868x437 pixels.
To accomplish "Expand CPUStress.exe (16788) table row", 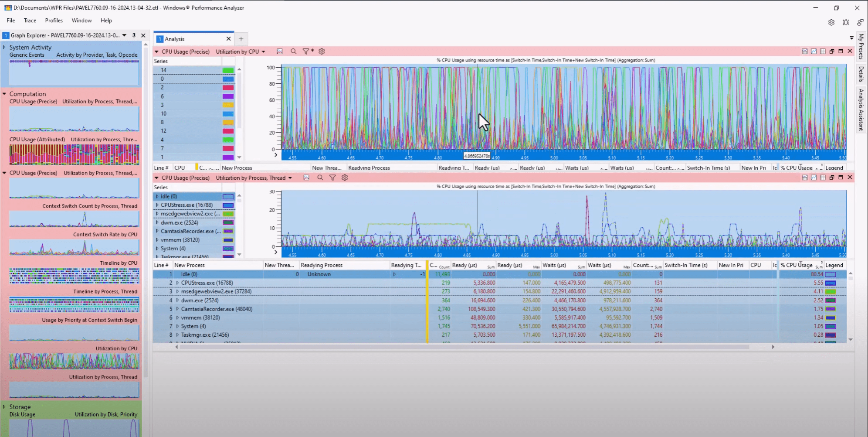I will tap(177, 283).
